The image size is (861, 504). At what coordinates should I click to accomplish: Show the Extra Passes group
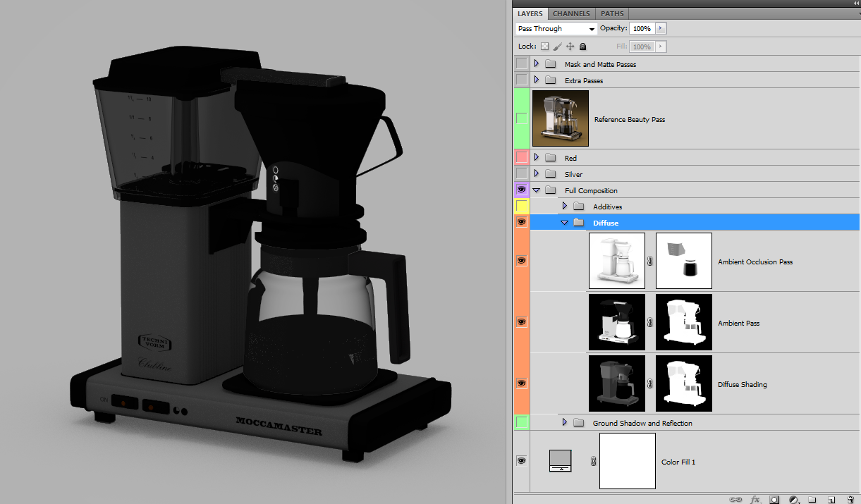tap(522, 80)
